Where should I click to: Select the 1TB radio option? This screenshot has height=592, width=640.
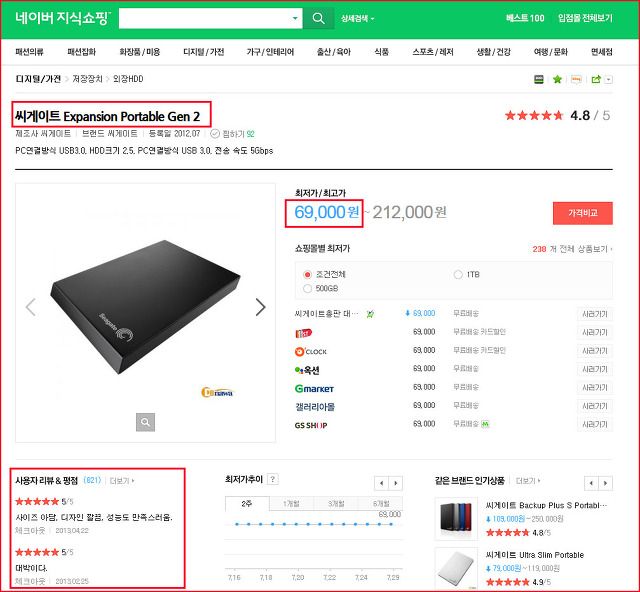(x=458, y=274)
